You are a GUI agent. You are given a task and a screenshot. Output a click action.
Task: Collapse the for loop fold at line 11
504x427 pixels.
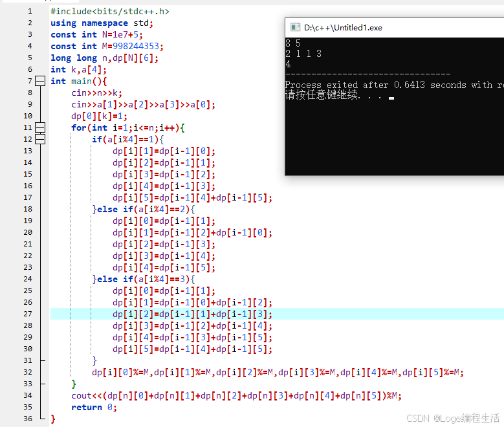40,127
